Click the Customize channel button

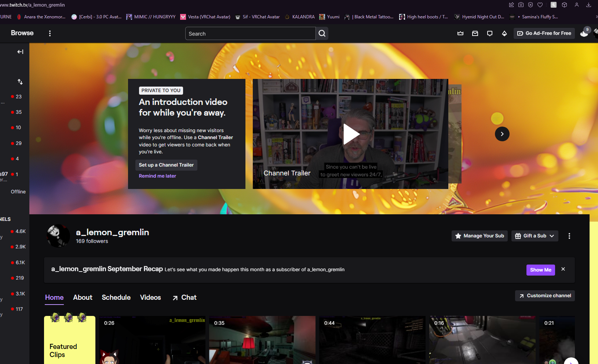click(x=545, y=296)
